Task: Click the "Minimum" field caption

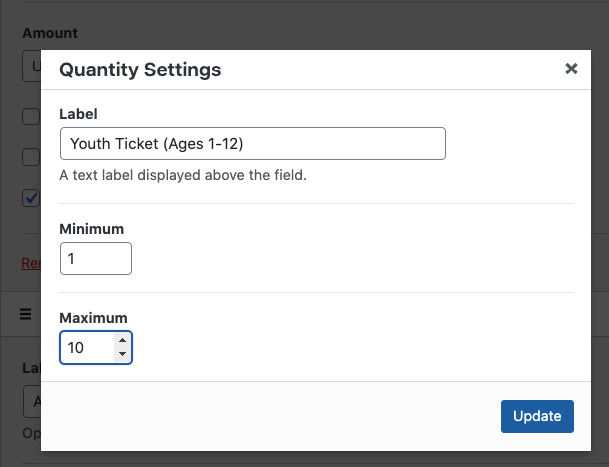Action: [91, 229]
